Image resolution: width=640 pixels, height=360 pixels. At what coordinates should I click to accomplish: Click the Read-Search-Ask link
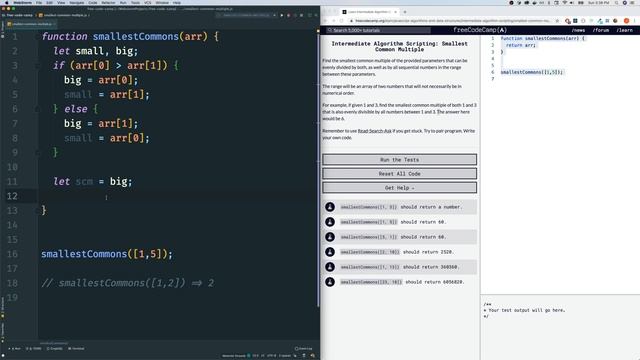click(x=375, y=131)
